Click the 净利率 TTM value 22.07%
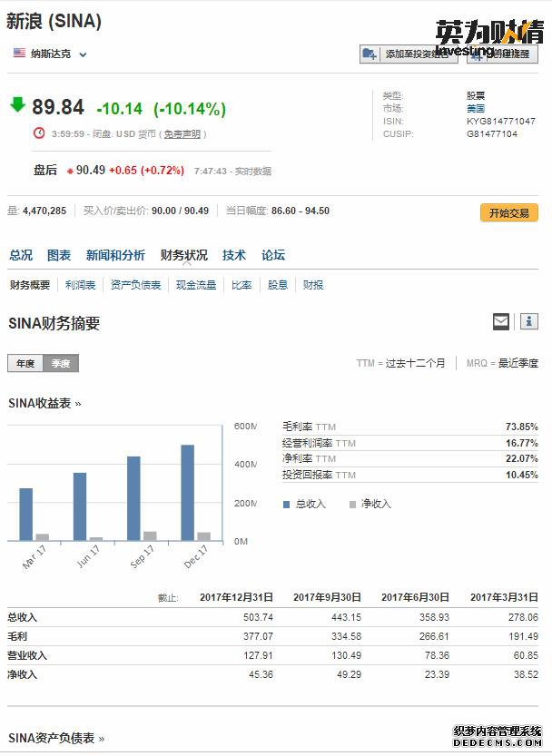 tap(522, 458)
